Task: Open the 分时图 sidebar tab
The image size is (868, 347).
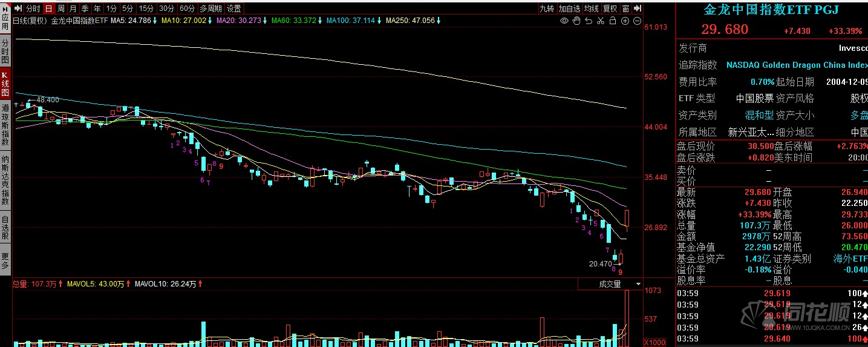Action: point(5,51)
